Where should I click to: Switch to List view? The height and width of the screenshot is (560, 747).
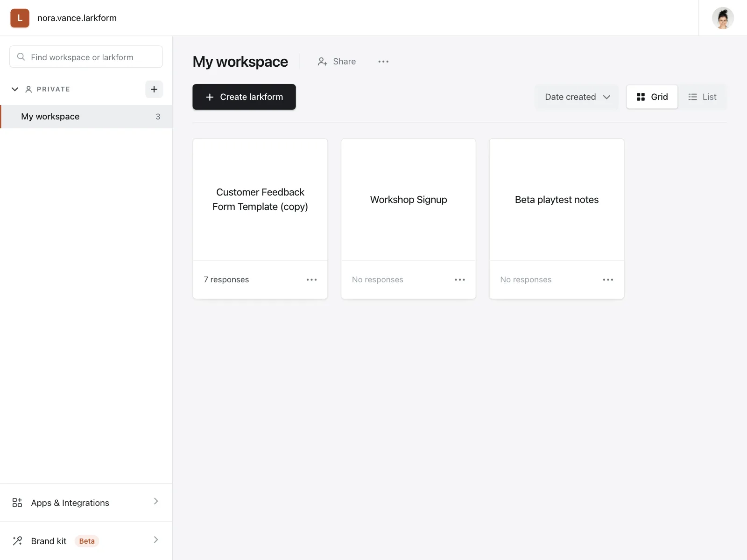pyautogui.click(x=702, y=97)
